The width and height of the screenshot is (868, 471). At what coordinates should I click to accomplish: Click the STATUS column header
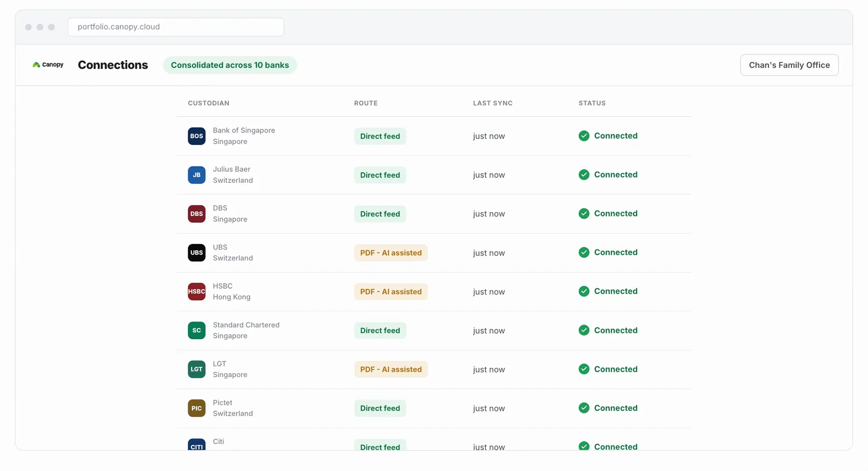point(592,103)
